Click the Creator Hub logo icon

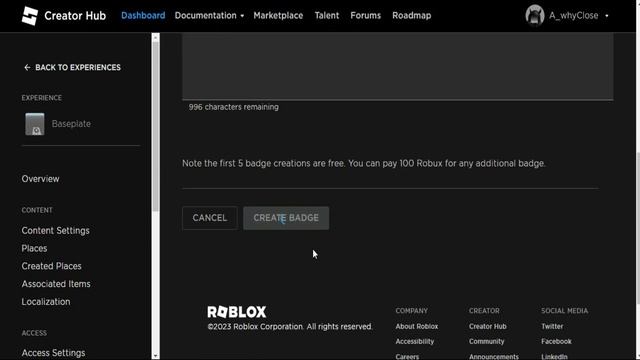tap(30, 16)
